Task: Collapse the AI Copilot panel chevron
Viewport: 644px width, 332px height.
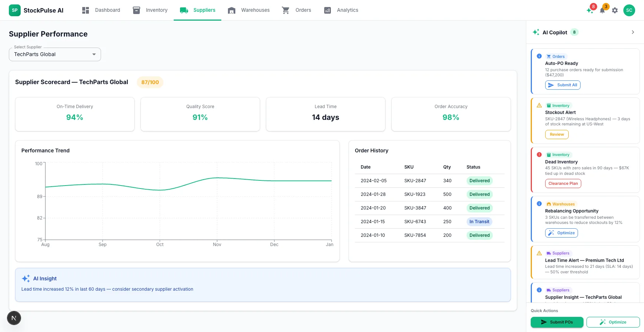Action: [x=633, y=32]
